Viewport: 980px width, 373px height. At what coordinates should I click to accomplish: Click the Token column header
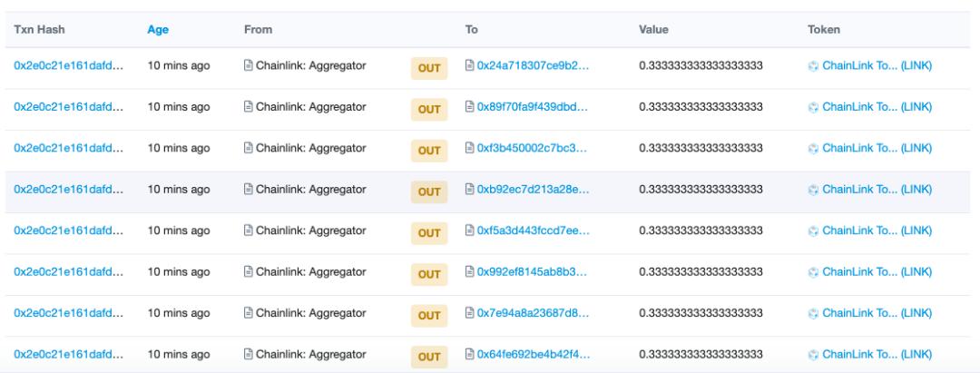[824, 29]
